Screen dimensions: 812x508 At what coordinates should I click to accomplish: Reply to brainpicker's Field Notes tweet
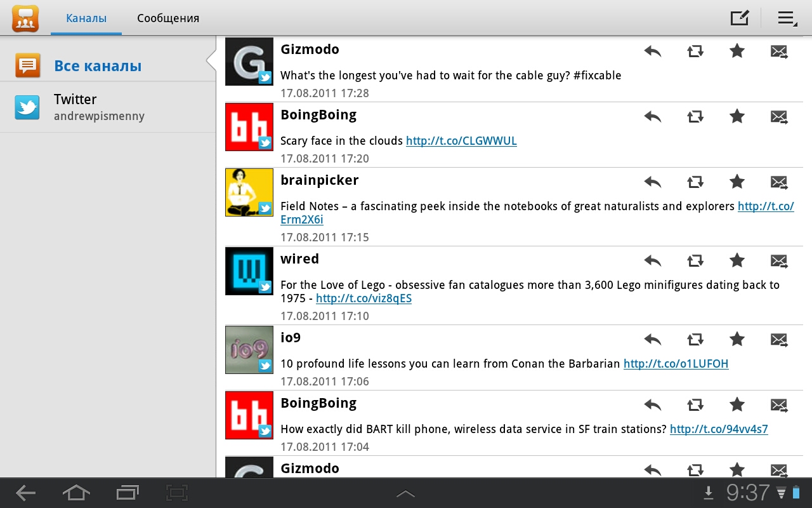[x=652, y=182]
